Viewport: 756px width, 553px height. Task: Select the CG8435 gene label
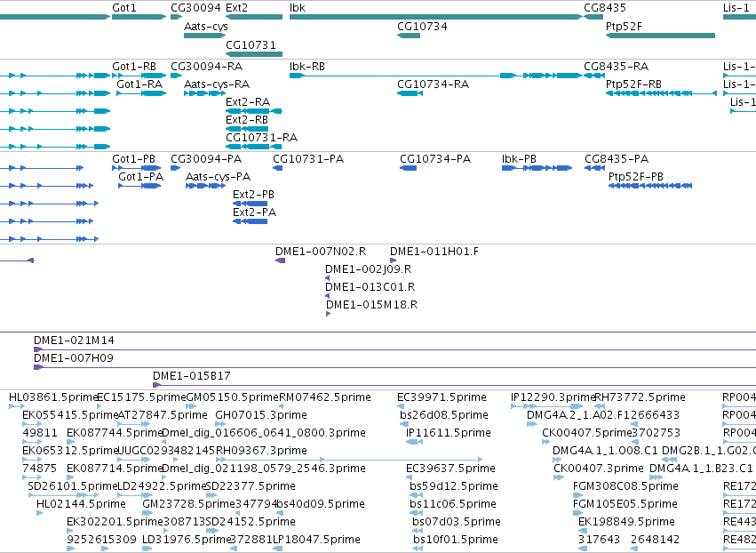605,8
